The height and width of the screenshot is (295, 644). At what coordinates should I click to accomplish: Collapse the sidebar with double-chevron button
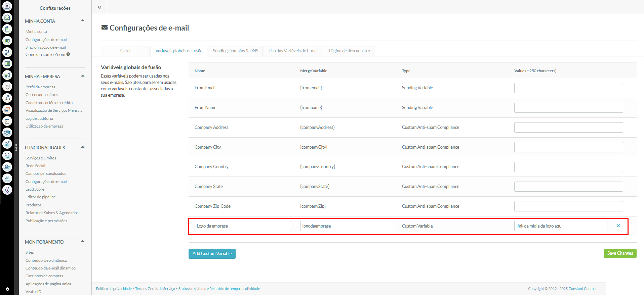(99, 7)
